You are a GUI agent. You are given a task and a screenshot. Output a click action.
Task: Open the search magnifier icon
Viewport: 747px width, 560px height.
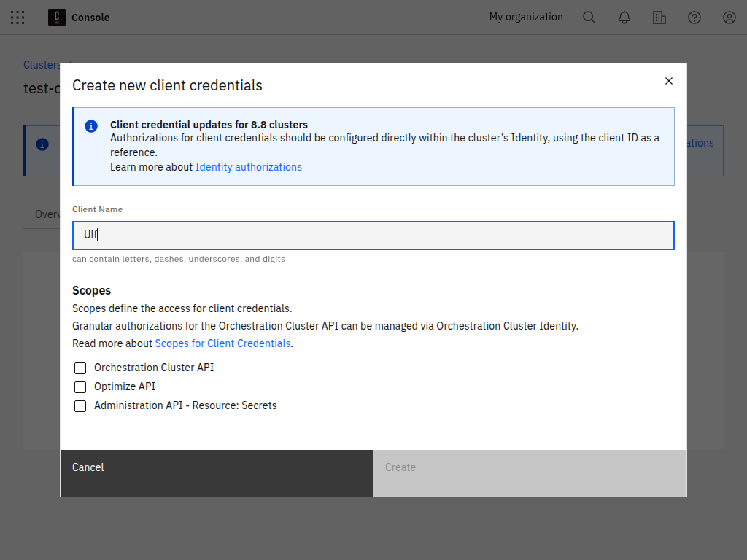589,17
